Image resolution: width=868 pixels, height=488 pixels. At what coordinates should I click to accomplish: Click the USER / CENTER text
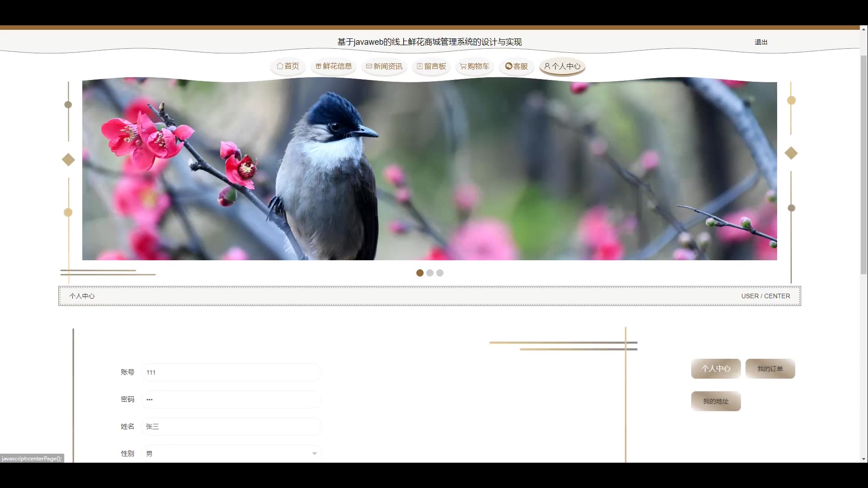[766, 296]
